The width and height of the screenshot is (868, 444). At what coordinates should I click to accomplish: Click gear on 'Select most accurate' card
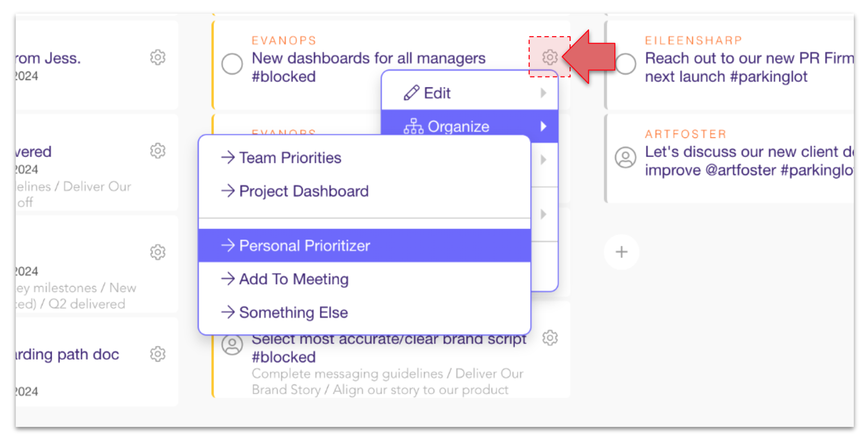550,338
